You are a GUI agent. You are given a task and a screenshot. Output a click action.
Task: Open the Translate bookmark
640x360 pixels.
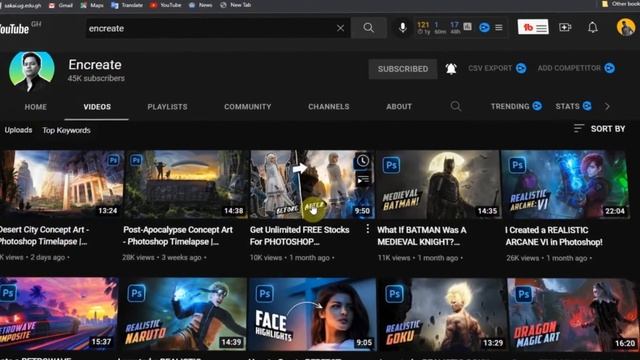click(x=127, y=5)
